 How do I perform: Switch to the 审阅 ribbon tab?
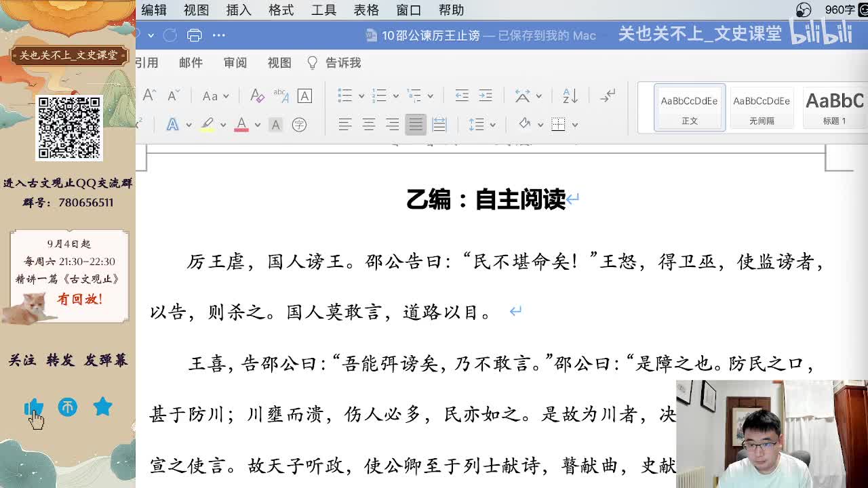click(235, 62)
